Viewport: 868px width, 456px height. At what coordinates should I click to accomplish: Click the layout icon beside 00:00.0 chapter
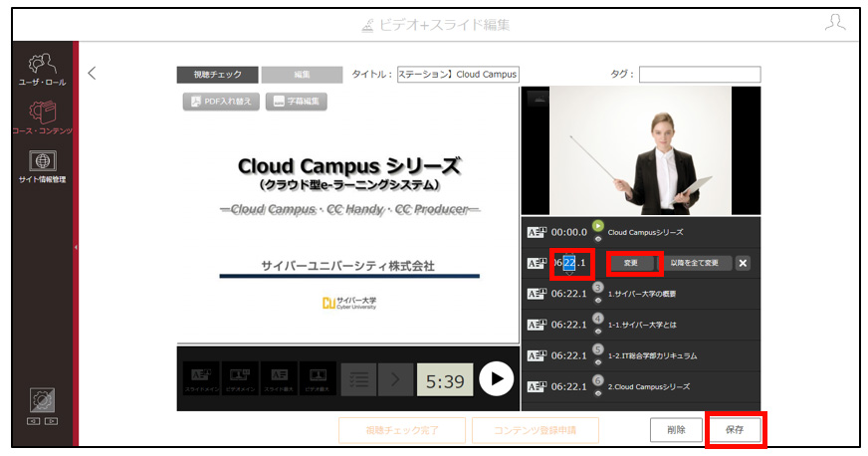click(537, 232)
